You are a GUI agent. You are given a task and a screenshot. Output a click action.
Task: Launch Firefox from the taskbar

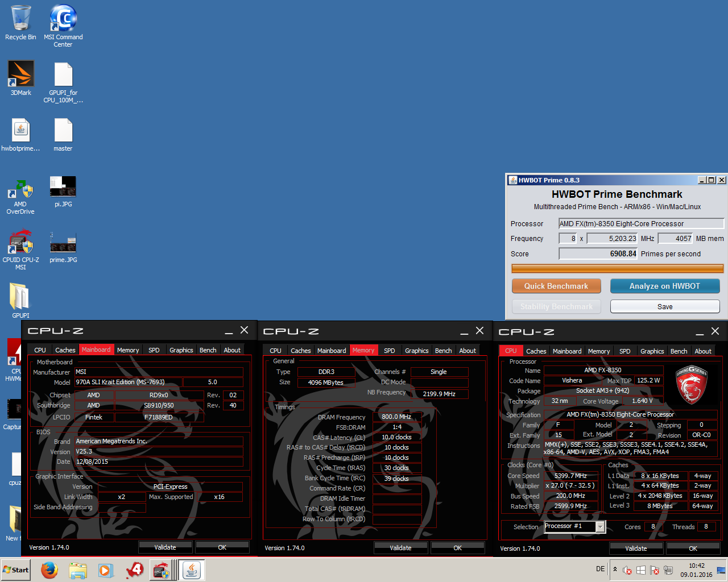pyautogui.click(x=49, y=570)
